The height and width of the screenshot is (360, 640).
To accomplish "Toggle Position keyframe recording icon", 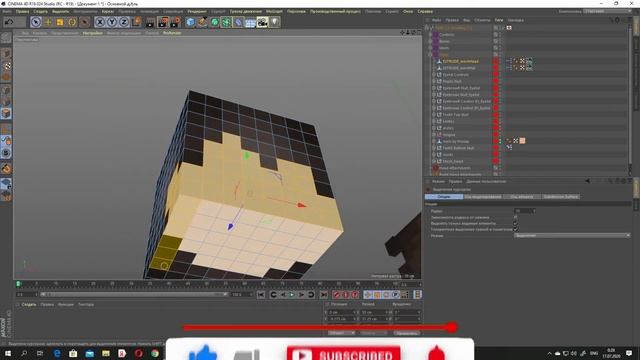I will pyautogui.click(x=368, y=295).
